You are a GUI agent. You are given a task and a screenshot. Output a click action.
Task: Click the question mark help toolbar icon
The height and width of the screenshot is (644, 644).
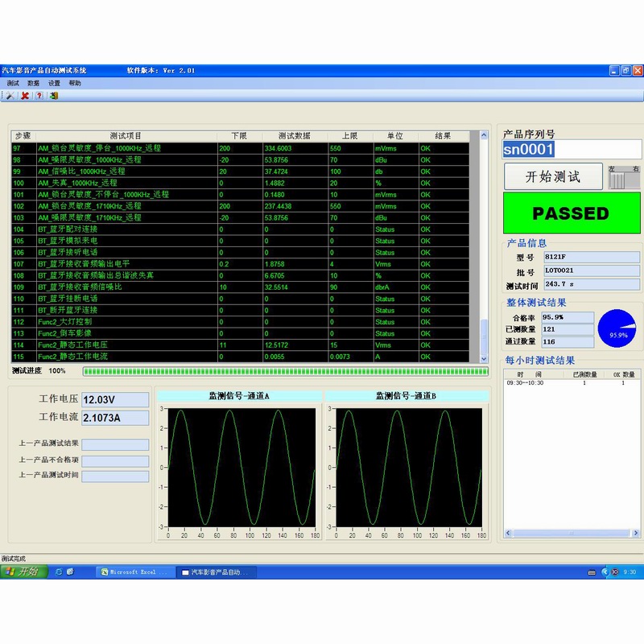(39, 95)
